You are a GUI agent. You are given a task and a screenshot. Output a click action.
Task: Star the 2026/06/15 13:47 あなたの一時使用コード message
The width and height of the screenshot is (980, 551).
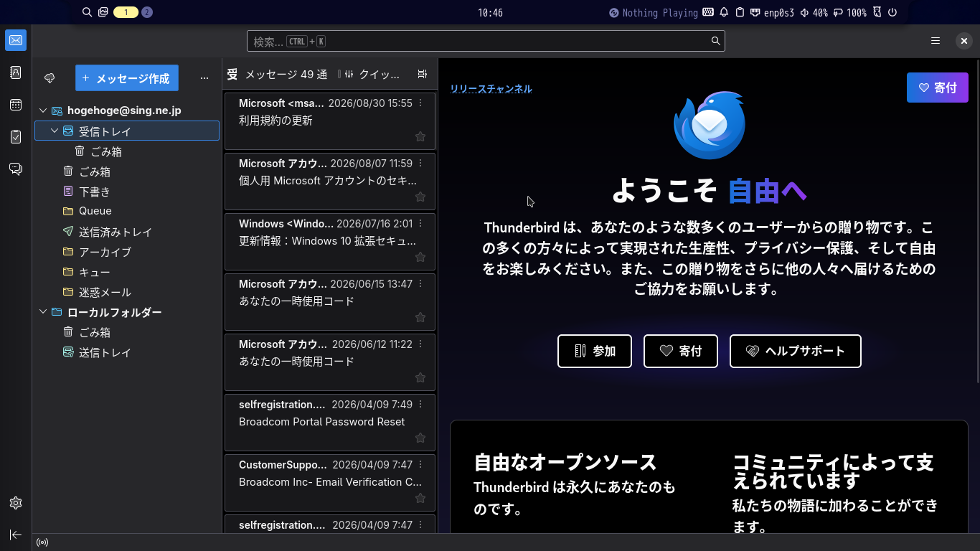420,317
